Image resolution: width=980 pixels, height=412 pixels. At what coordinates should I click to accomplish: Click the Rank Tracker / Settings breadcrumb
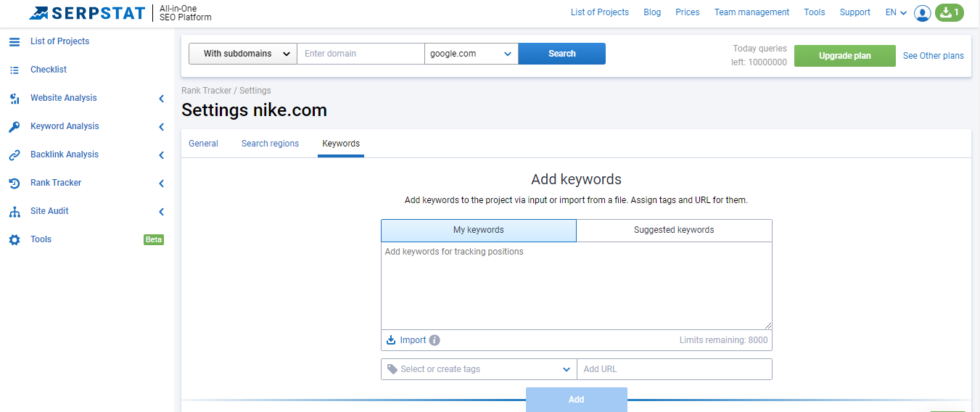tap(226, 91)
